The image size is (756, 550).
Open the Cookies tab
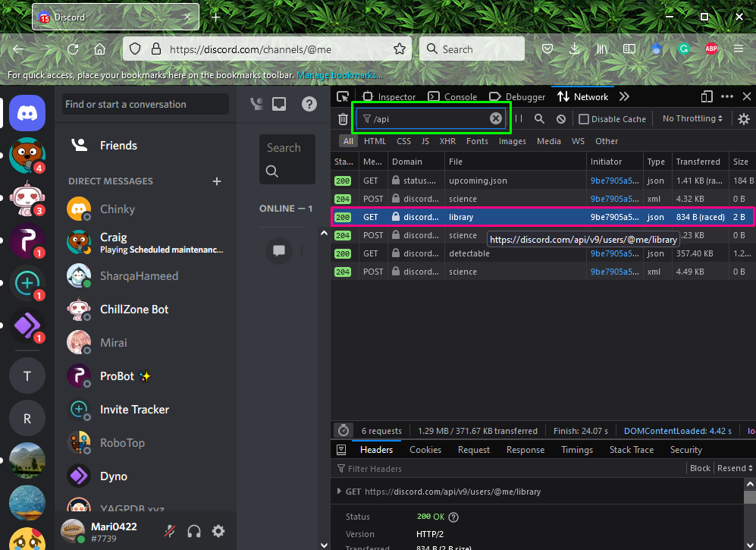(x=425, y=450)
